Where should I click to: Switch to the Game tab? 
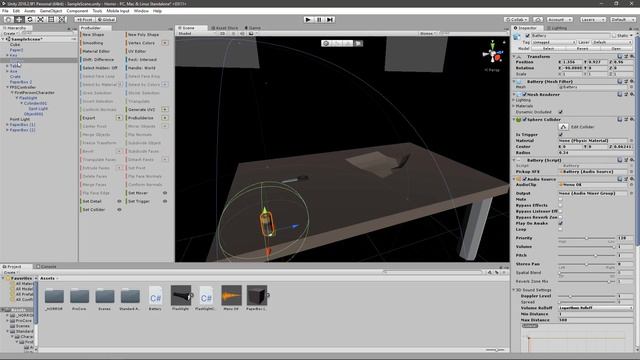click(x=253, y=28)
